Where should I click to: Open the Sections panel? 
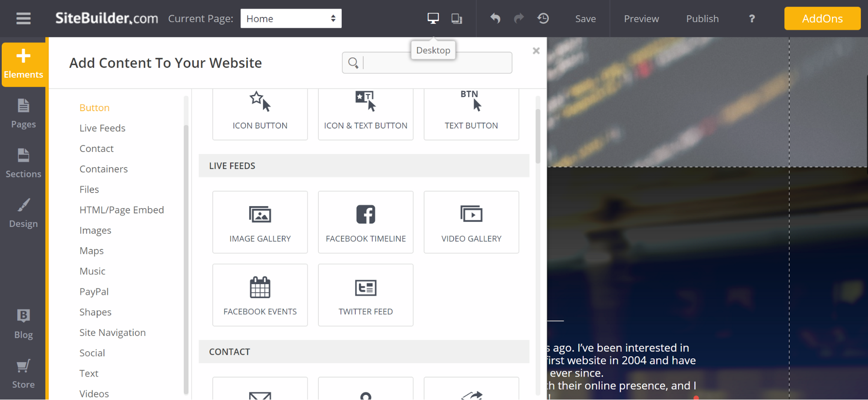point(23,164)
